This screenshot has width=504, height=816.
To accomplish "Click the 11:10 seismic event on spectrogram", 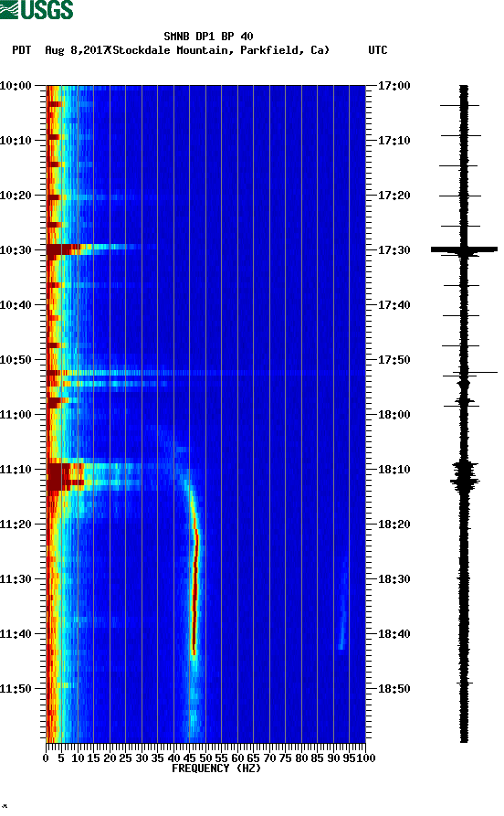I will click(94, 476).
